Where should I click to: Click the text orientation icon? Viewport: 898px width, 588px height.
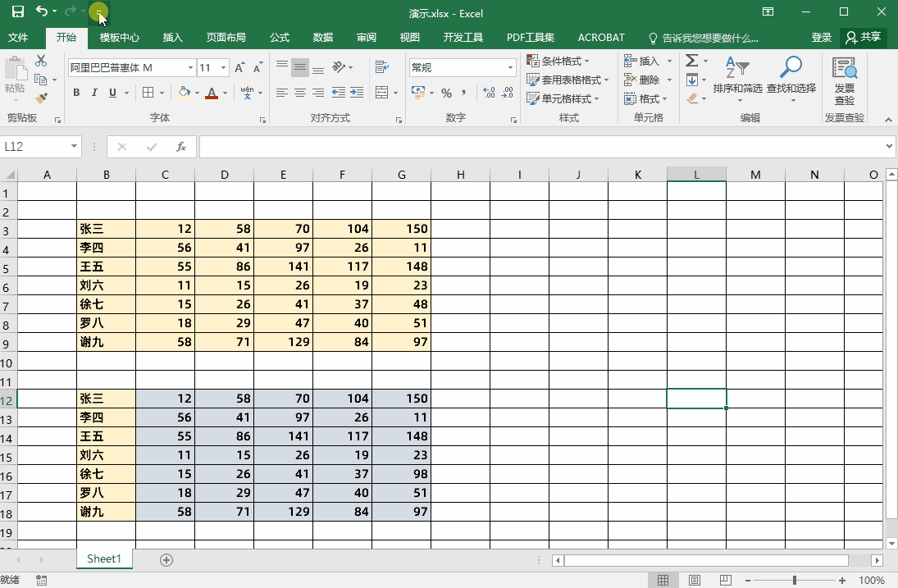(x=339, y=67)
